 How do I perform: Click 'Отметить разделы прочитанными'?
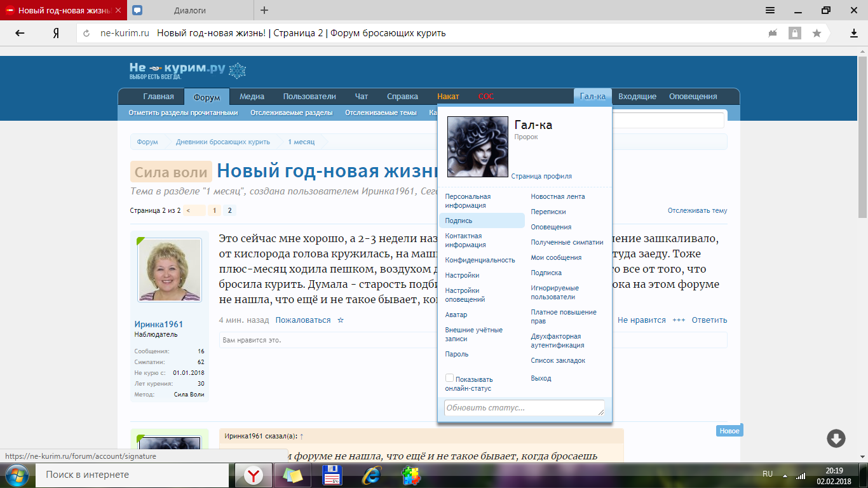[x=183, y=112]
